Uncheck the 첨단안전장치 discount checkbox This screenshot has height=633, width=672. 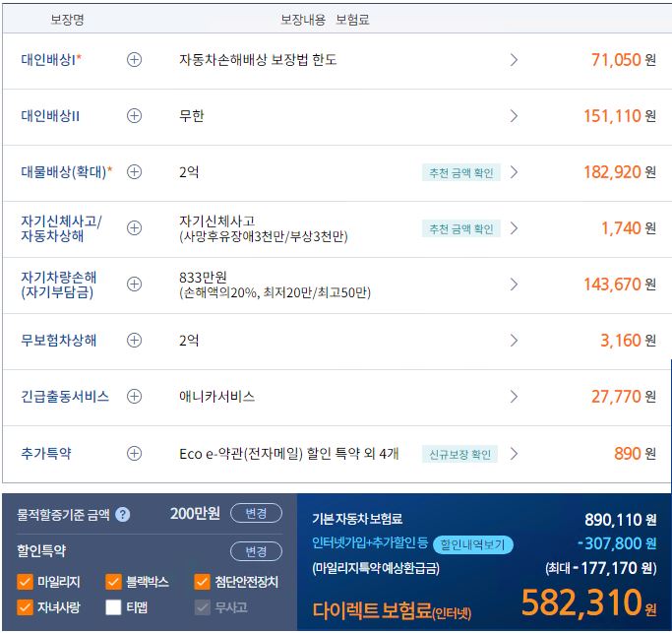click(x=203, y=582)
